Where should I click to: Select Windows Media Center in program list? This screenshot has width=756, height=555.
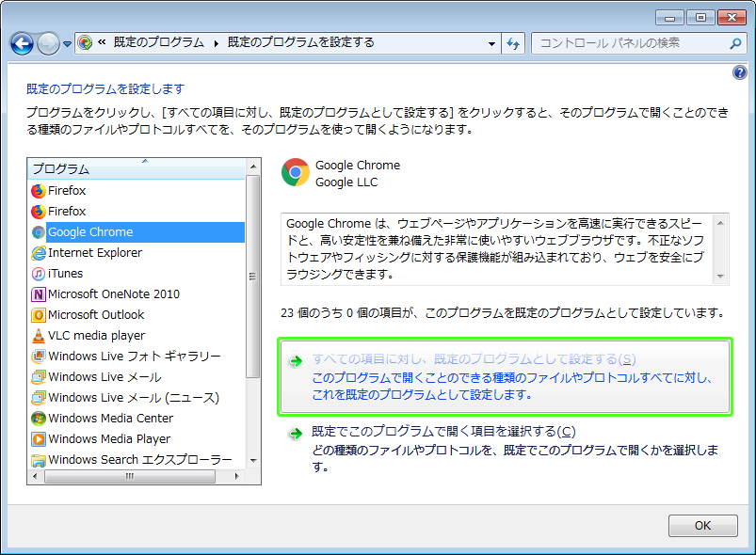pos(137,419)
